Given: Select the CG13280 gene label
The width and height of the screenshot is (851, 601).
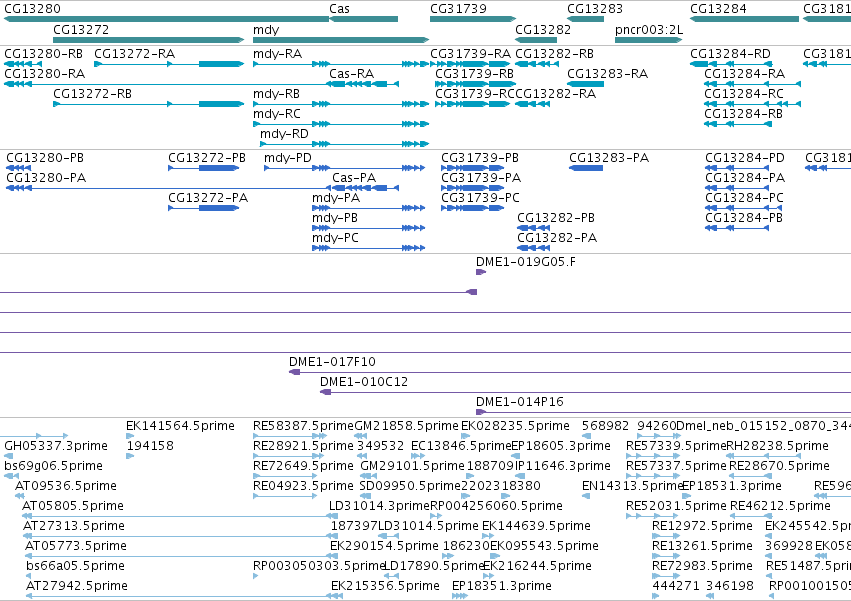Looking at the screenshot, I should (33, 9).
